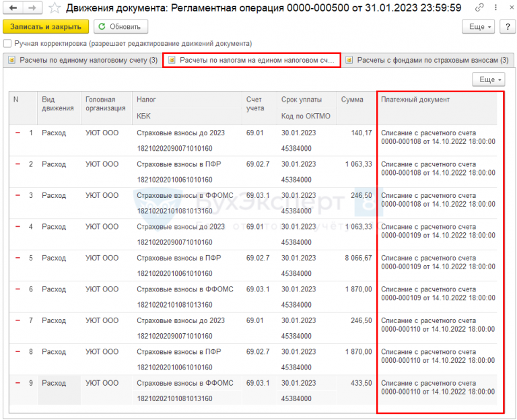Viewport: 517px width, 420px height.
Task: Click the minus icon in row 4
Action: [x=18, y=227]
